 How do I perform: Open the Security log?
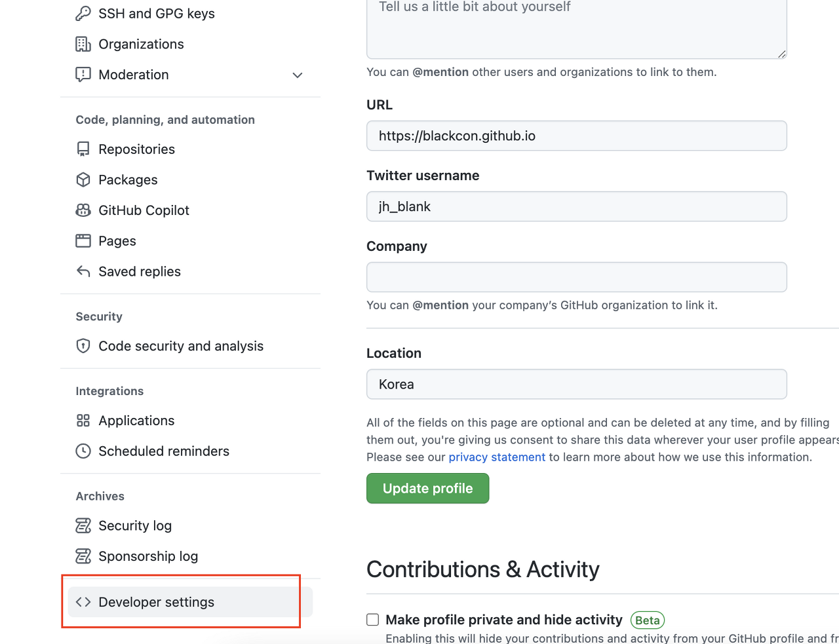click(x=135, y=525)
